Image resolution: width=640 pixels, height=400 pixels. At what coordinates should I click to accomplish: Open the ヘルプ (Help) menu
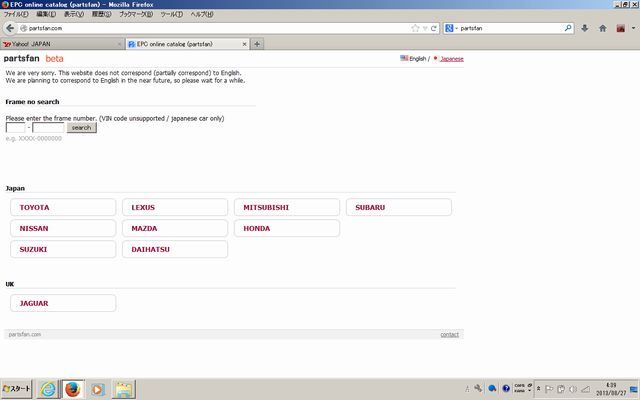pos(202,14)
